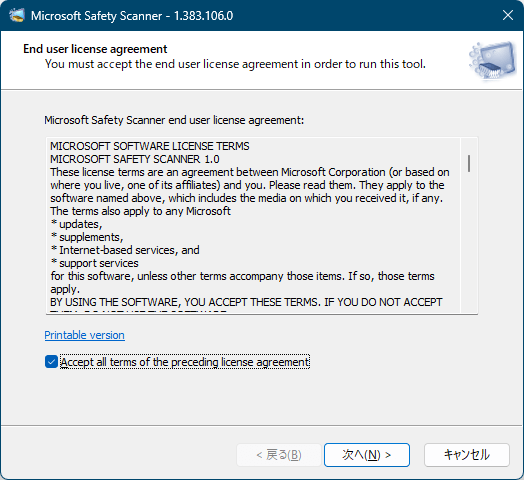
Task: Click the "MICROSOFT SAFETY SCANNER 1.0" line
Action: (x=135, y=159)
